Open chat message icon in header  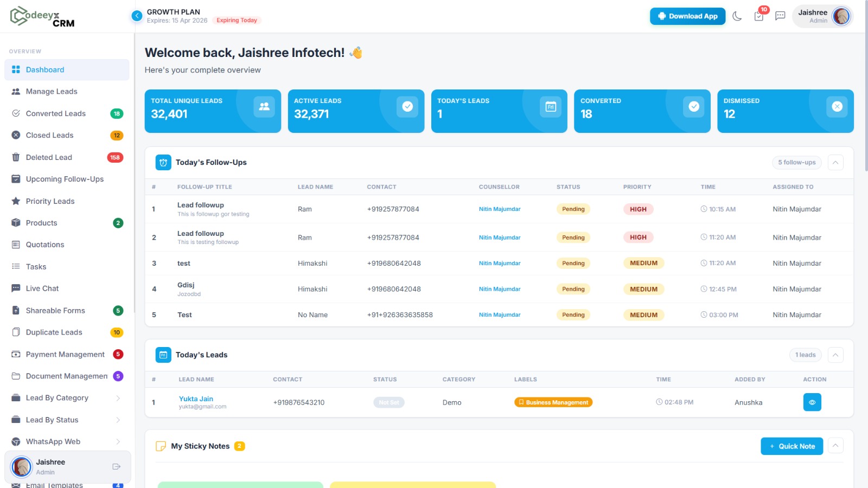(780, 16)
